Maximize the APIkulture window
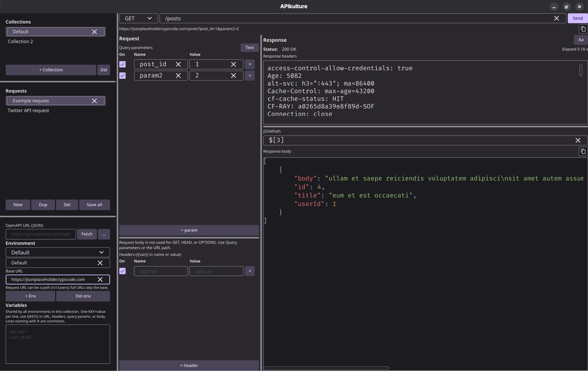Image resolution: width=588 pixels, height=371 pixels. [567, 7]
